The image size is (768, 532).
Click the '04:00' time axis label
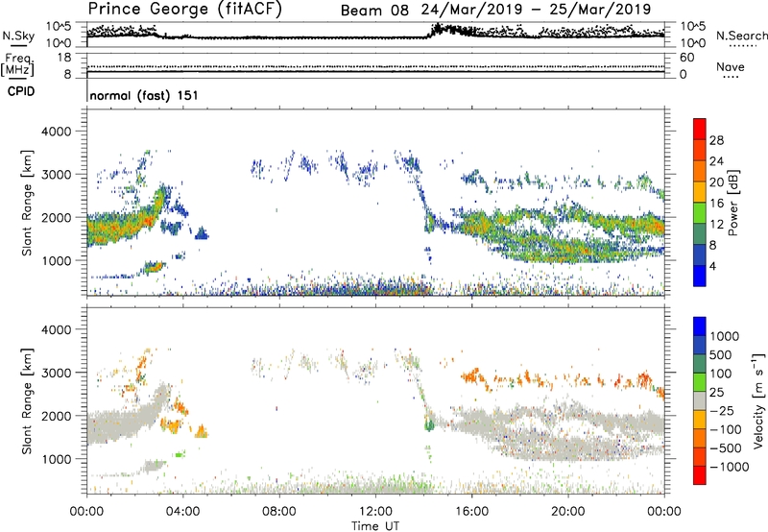182,512
